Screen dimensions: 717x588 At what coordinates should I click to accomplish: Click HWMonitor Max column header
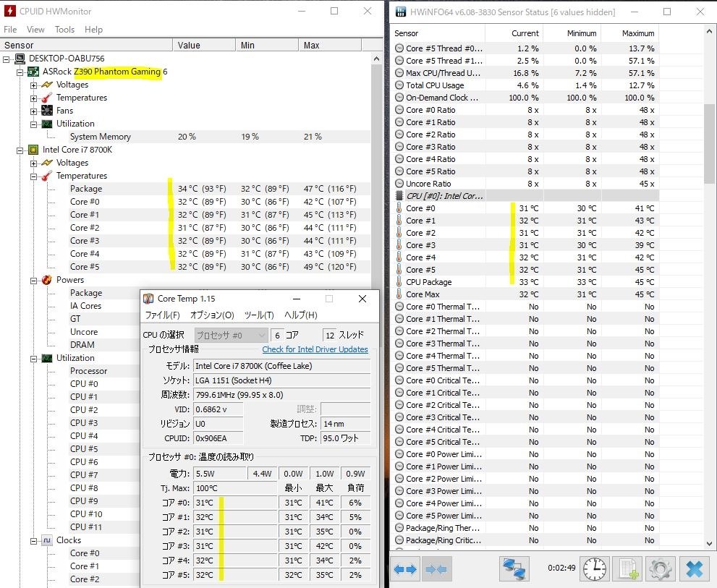pos(330,45)
